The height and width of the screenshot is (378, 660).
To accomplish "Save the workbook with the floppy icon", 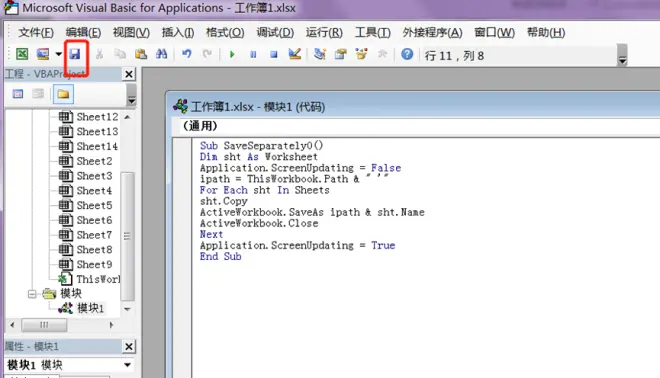I will 75,54.
